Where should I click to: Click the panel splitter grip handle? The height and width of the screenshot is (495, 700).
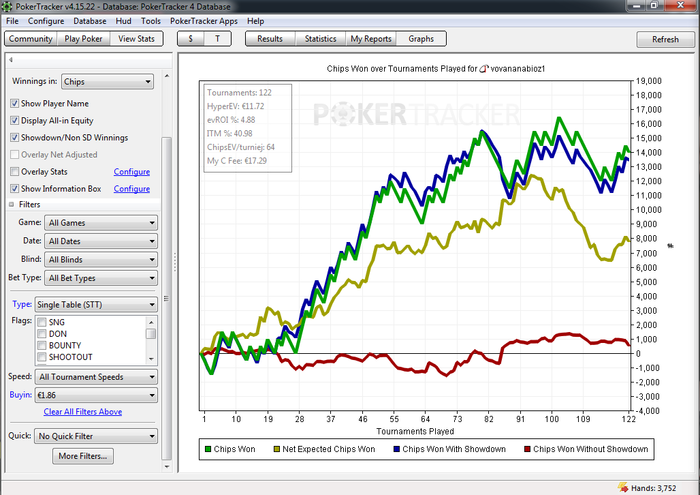175,262
